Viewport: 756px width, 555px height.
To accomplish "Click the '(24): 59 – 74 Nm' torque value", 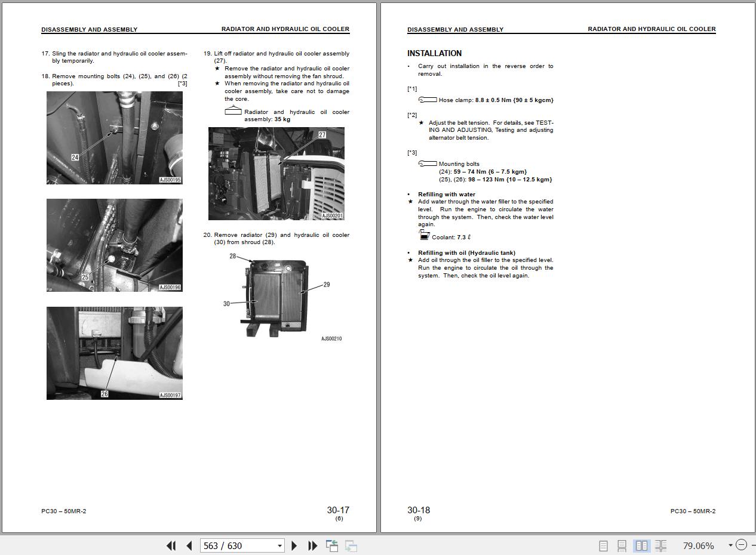I will [483, 172].
